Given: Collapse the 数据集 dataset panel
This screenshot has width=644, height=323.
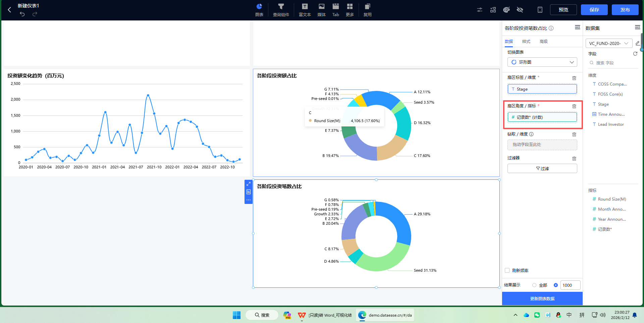Looking at the screenshot, I should pos(638,27).
